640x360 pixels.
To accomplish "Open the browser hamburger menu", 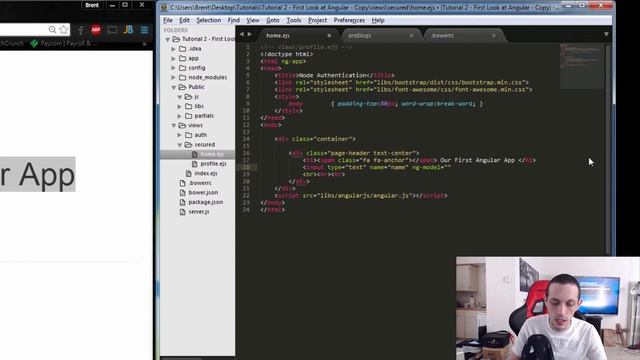I will 144,30.
